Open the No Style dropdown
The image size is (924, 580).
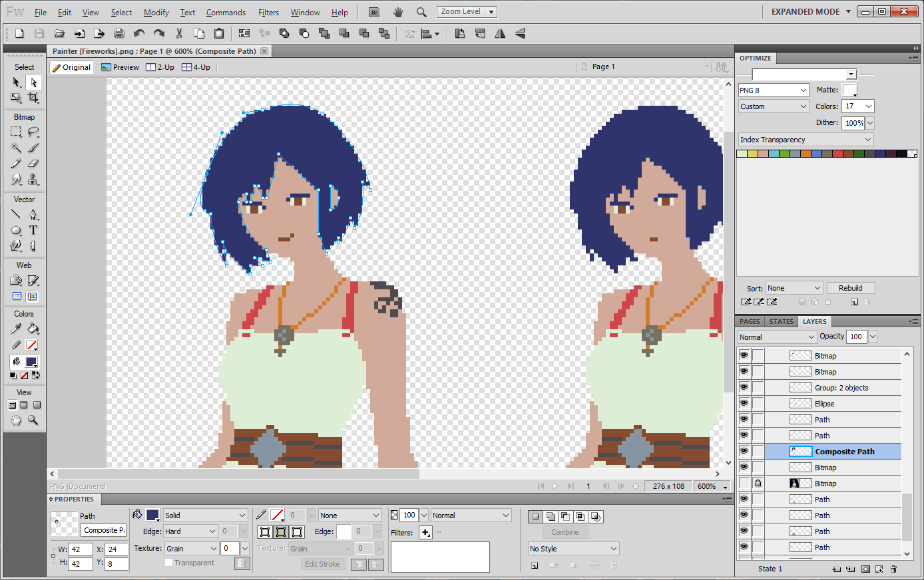click(573, 549)
